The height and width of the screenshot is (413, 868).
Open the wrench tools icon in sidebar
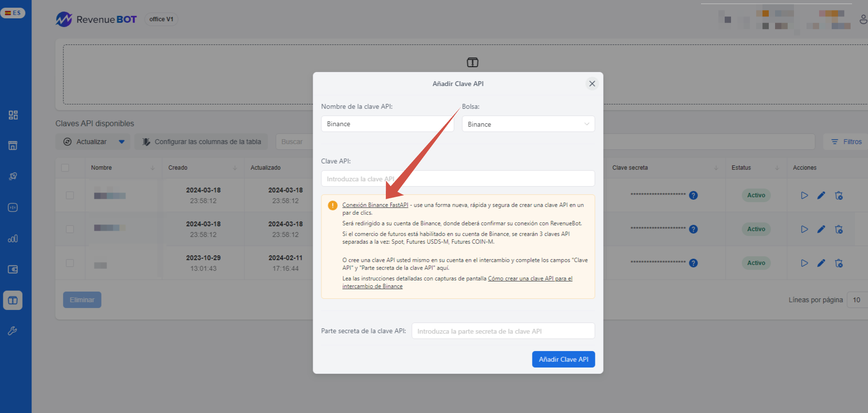[x=13, y=331]
